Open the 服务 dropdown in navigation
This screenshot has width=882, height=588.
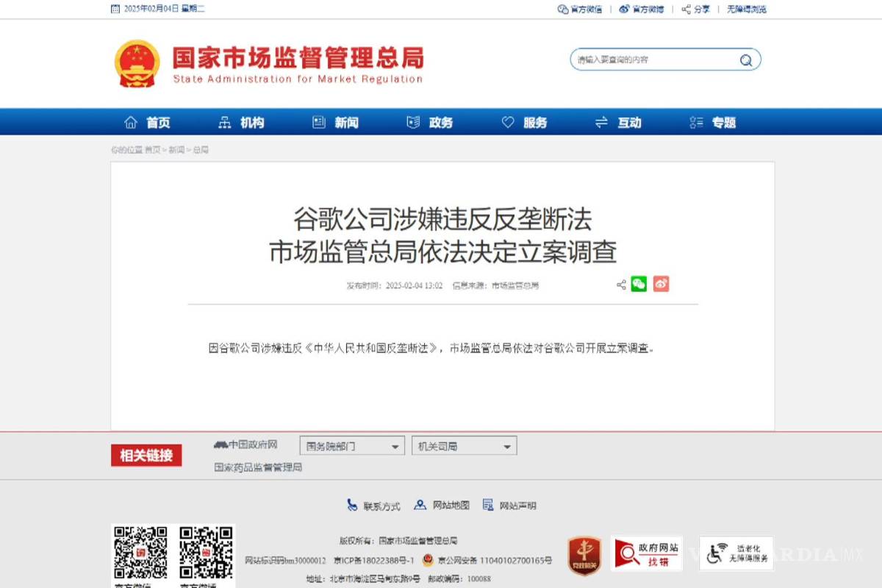pyautogui.click(x=535, y=122)
